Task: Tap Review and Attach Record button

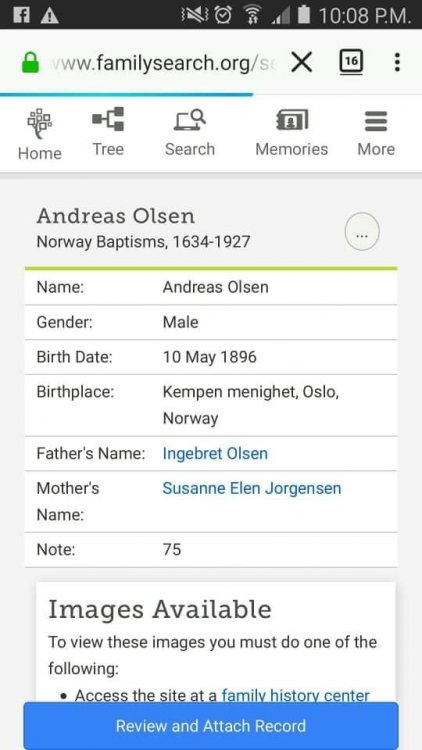Action: (211, 726)
